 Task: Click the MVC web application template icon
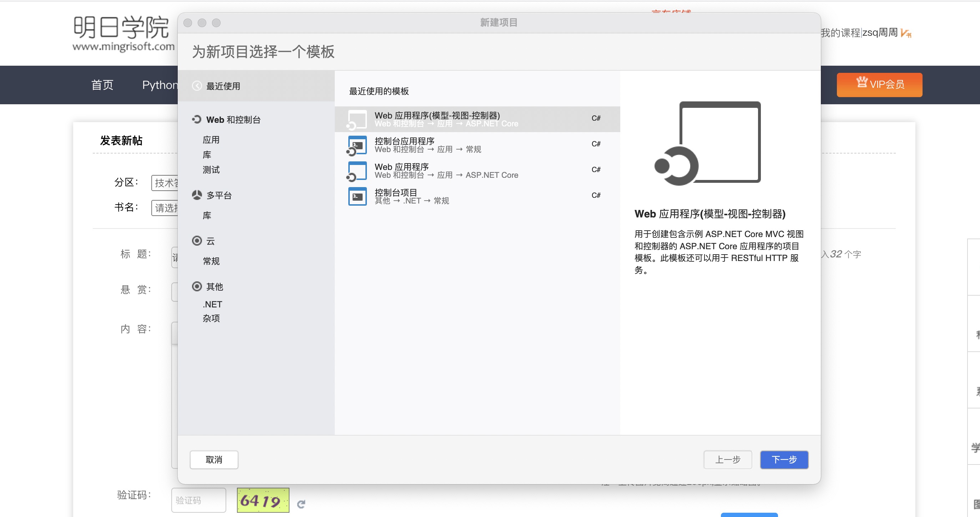tap(357, 120)
